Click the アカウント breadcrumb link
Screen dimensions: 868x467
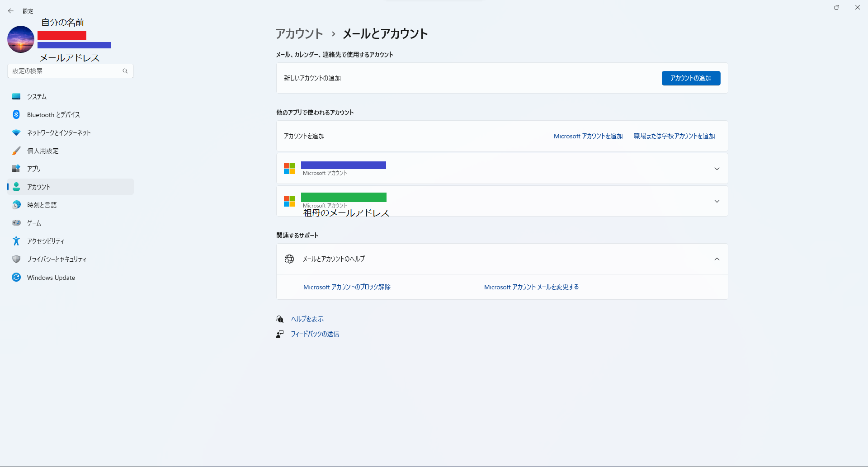click(299, 34)
